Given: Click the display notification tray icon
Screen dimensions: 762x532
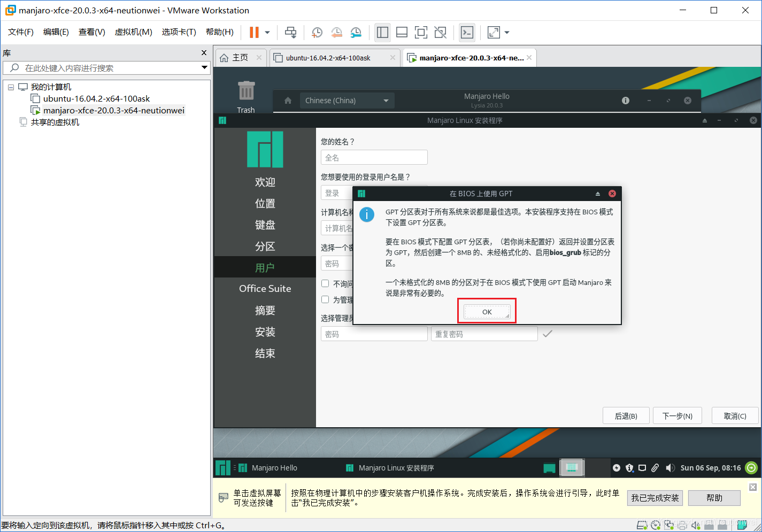Looking at the screenshot, I should point(642,468).
